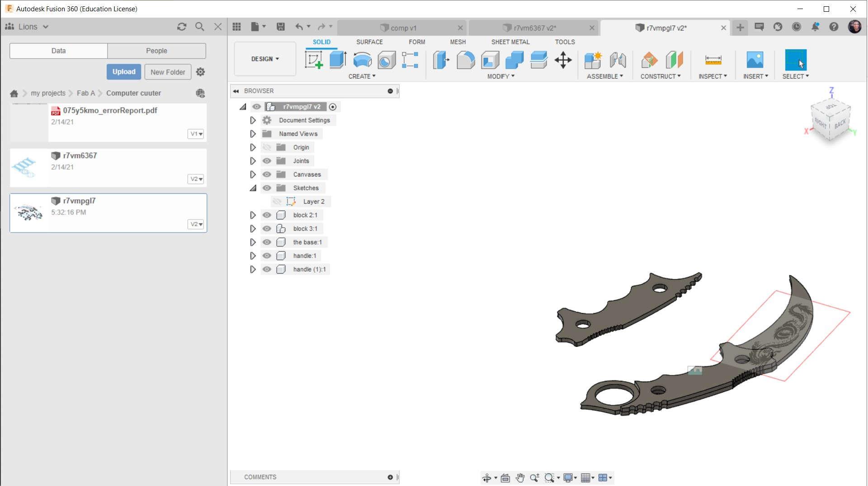Activate the Move/Copy arrows tool
Screen dimensions: 868x486
(x=563, y=60)
